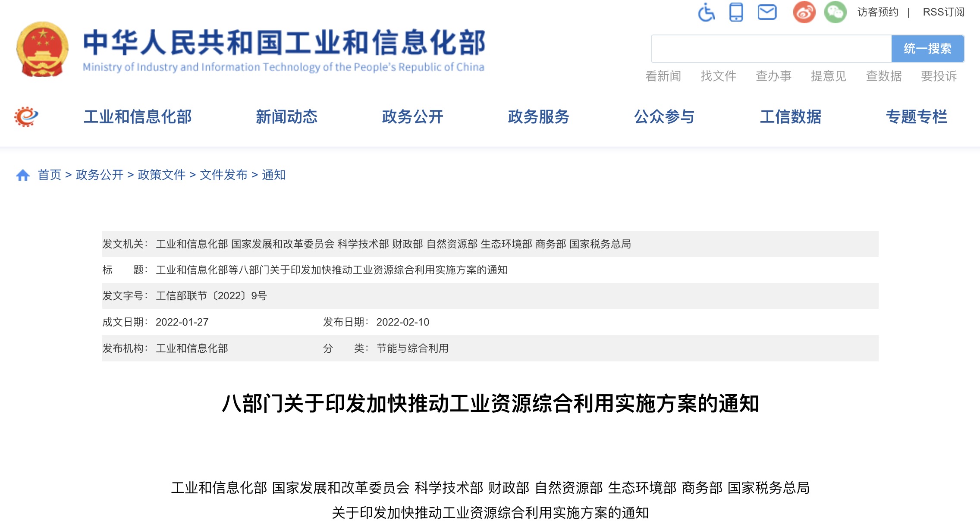
Task: Click the 访客预约 link
Action: (x=878, y=12)
